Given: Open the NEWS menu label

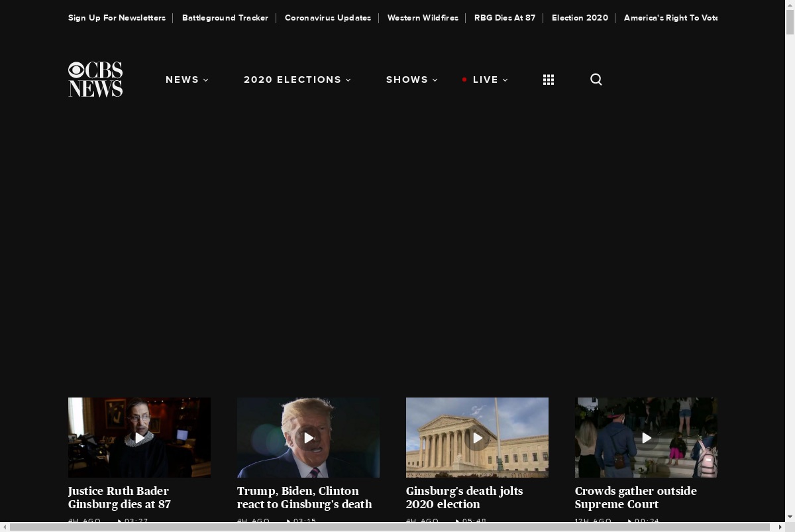Looking at the screenshot, I should click(x=182, y=80).
